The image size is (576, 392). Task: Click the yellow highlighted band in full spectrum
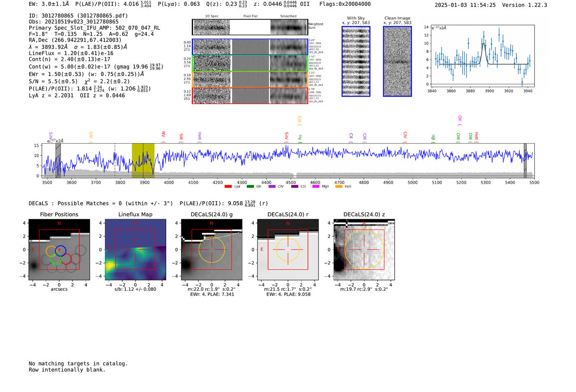[x=143, y=160]
